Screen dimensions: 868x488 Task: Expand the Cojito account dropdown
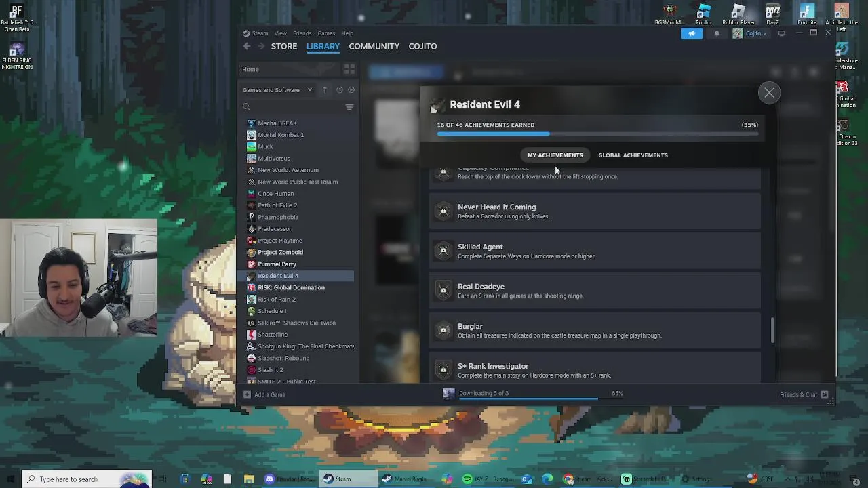pos(750,33)
